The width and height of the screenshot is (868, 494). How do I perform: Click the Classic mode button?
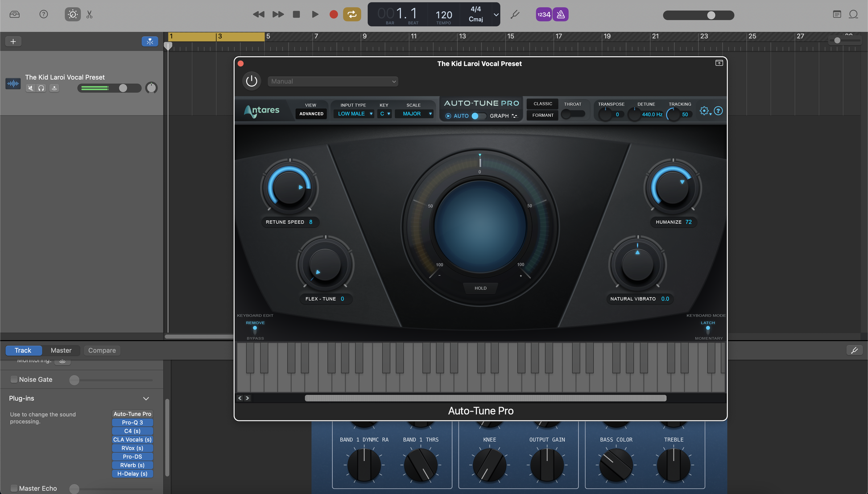point(542,104)
